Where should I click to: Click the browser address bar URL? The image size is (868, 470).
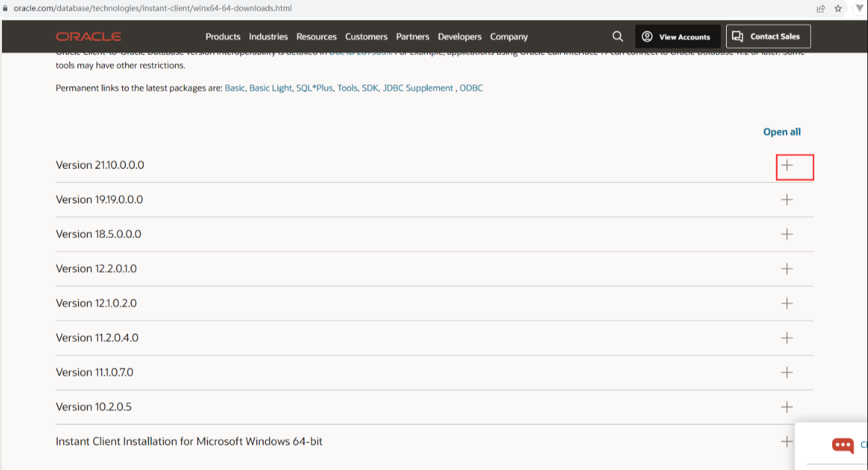[x=153, y=9]
